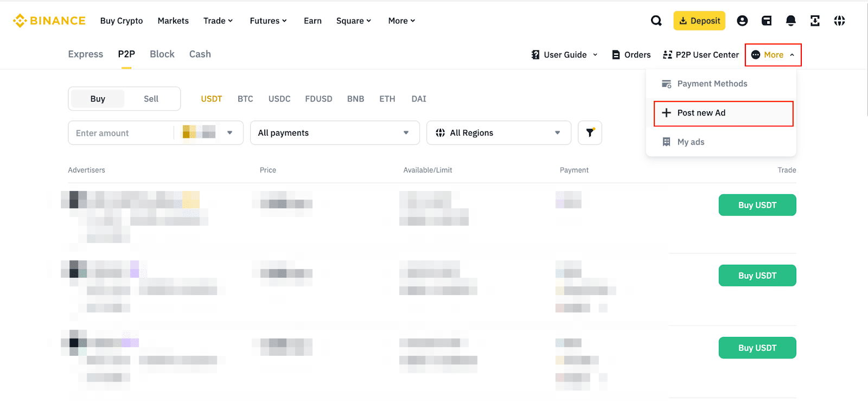Click the More chat bubble icon
The height and width of the screenshot is (408, 868).
tap(756, 55)
